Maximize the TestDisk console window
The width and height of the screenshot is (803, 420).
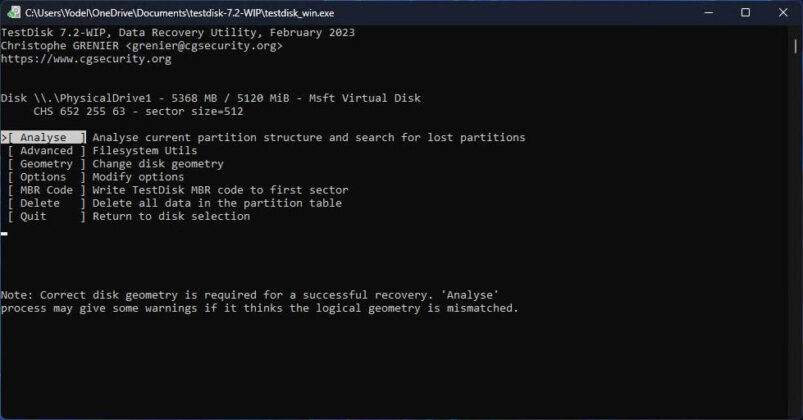[745, 12]
